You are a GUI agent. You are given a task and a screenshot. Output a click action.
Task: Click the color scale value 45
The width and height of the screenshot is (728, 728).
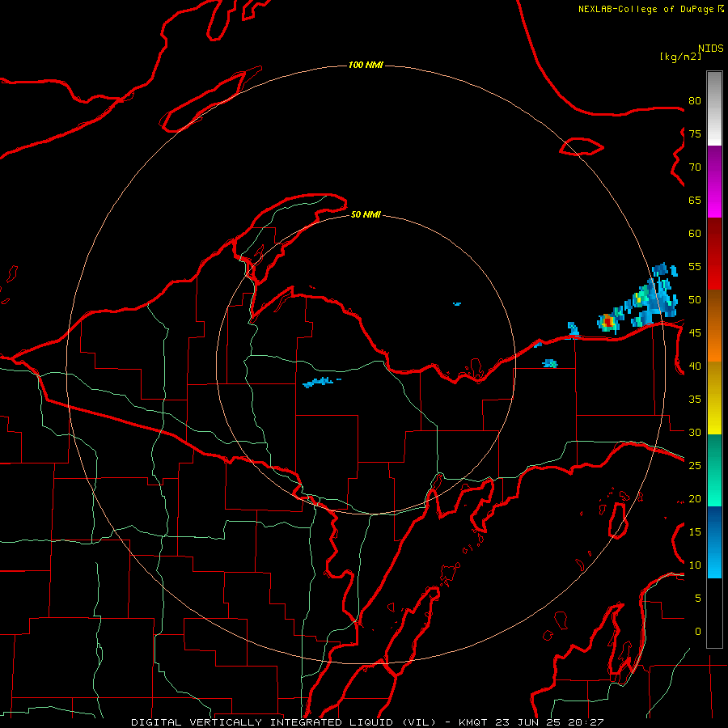[695, 333]
